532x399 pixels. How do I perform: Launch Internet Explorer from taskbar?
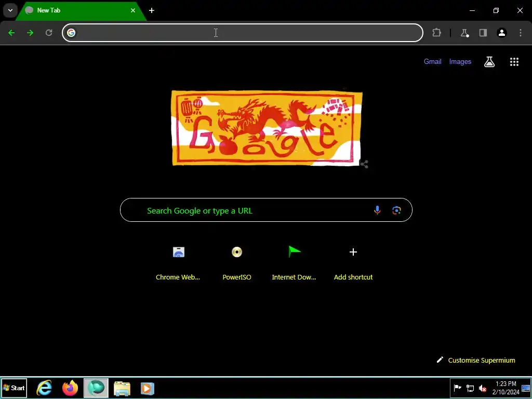[x=44, y=388]
